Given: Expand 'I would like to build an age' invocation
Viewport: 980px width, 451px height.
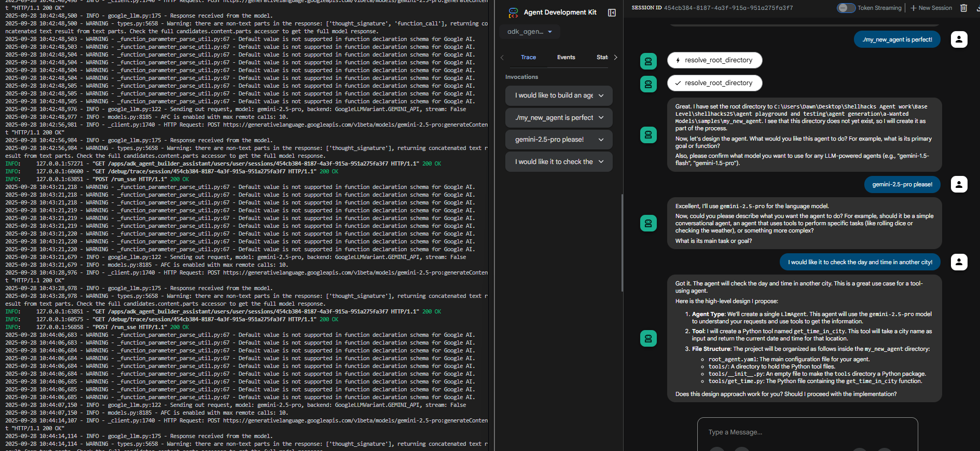Looking at the screenshot, I should [559, 95].
